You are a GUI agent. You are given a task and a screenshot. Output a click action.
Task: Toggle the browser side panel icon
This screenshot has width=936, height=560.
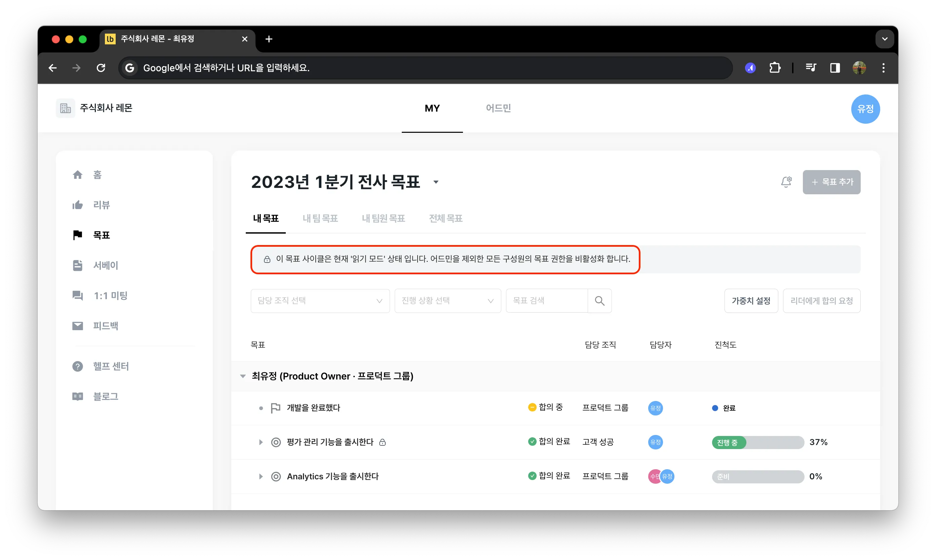[835, 68]
